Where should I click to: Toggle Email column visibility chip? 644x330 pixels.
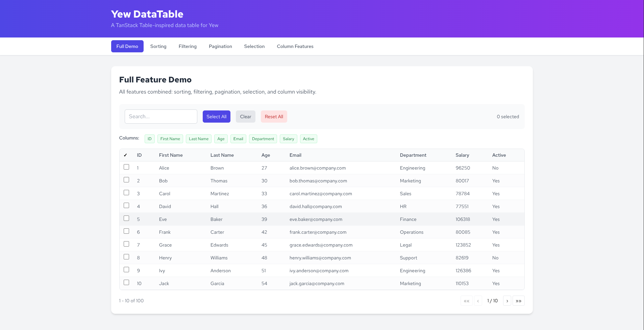pos(238,139)
